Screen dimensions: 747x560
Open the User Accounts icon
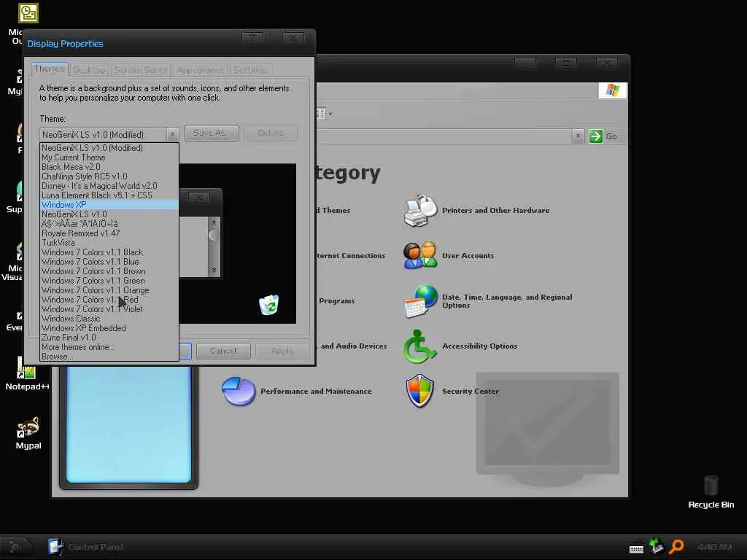point(420,255)
